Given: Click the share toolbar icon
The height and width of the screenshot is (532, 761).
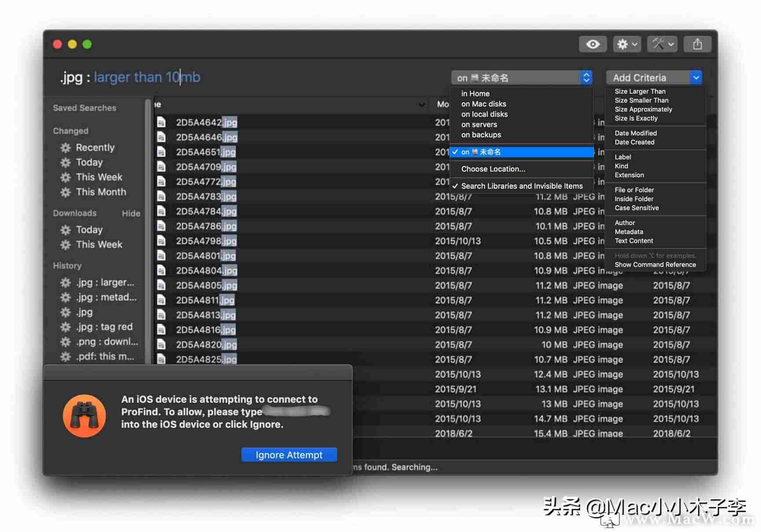Looking at the screenshot, I should click(x=697, y=44).
